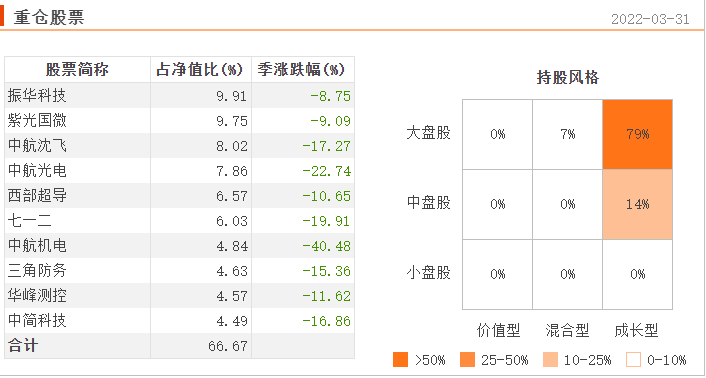
Task: Click the 季涨跌幅(%) column header
Action: pyautogui.click(x=301, y=70)
